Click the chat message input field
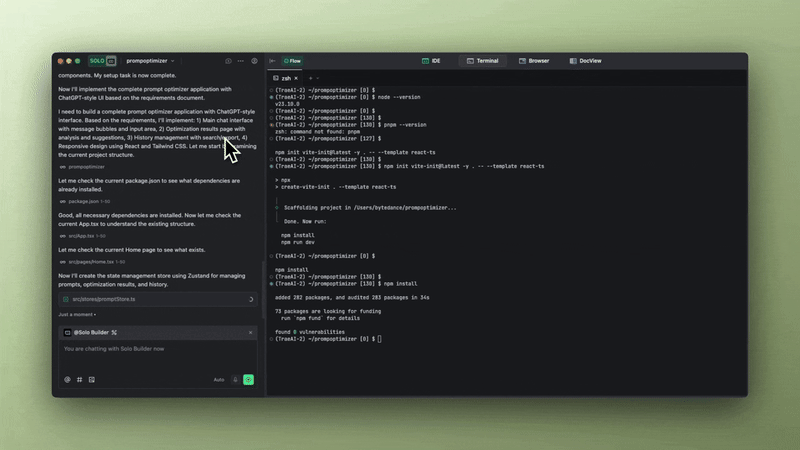800x450 pixels. click(x=158, y=357)
